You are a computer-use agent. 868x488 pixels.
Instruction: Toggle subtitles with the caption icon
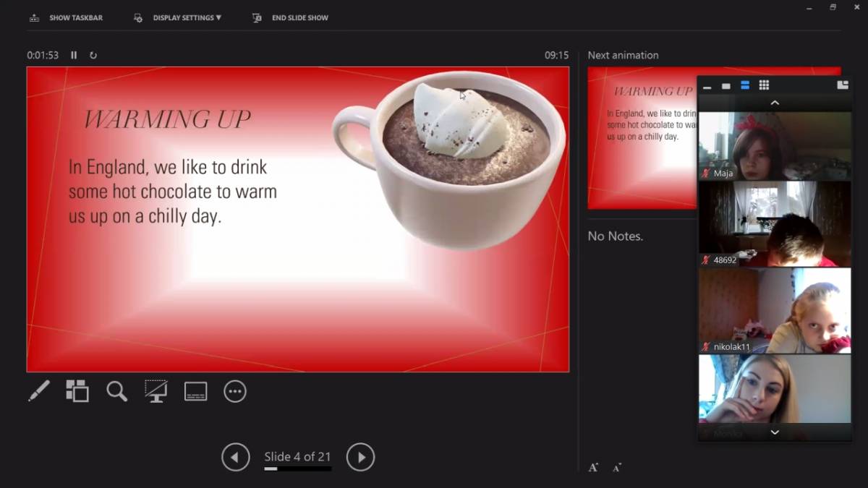tap(195, 391)
